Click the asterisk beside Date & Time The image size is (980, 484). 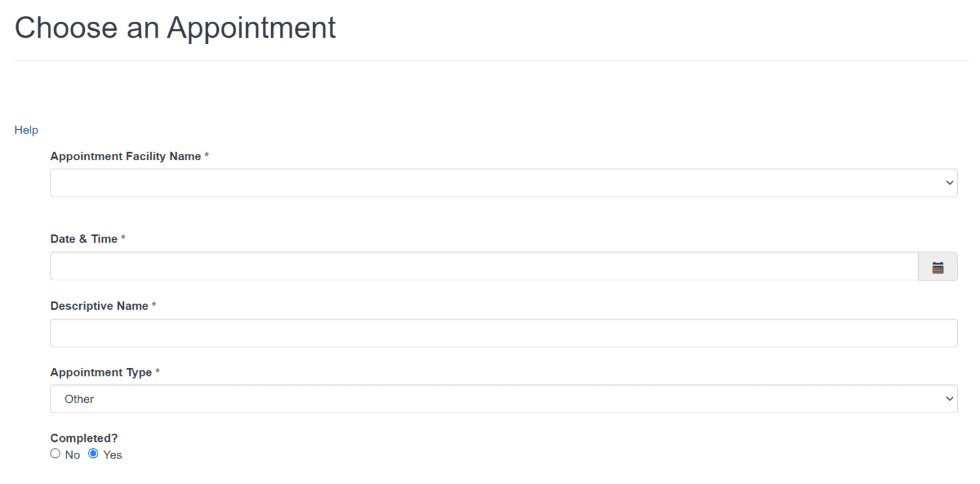click(x=123, y=239)
